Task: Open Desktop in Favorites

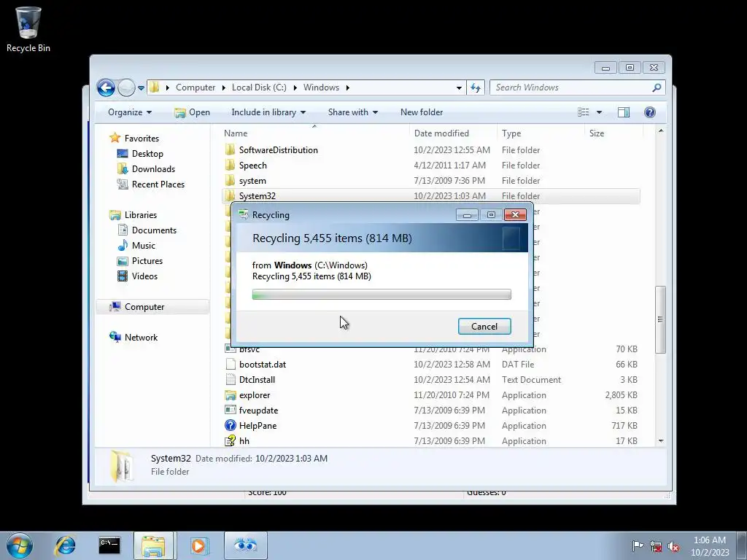Action: (147, 154)
